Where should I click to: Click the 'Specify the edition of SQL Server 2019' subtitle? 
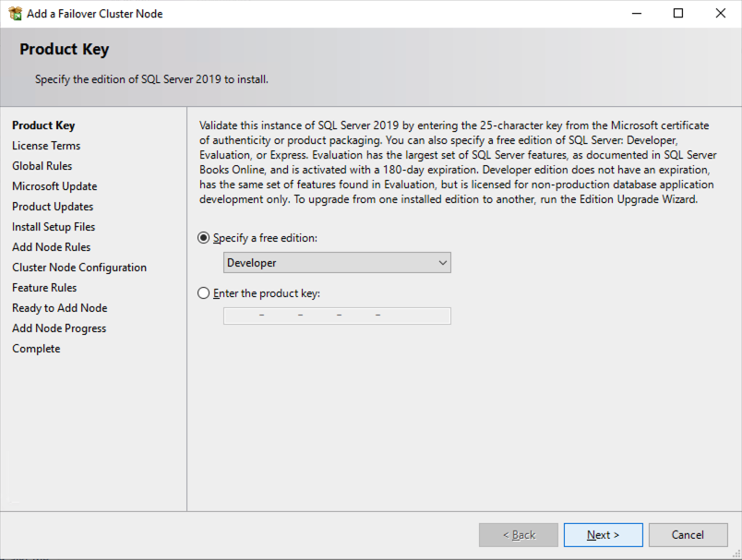click(151, 79)
